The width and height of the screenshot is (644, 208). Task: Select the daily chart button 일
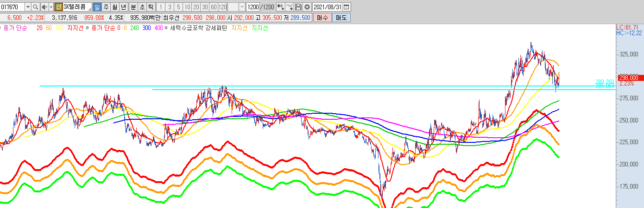click(97, 7)
